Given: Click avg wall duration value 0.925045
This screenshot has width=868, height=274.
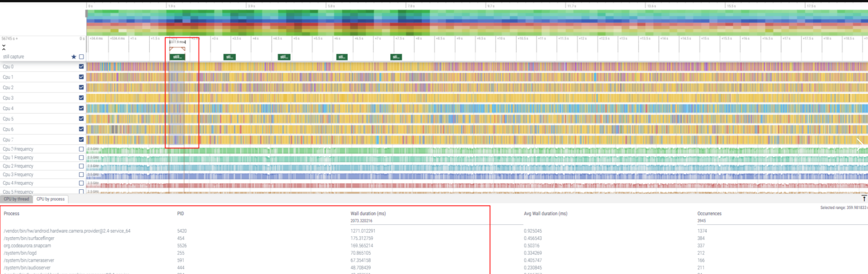Looking at the screenshot, I should click(x=533, y=231).
